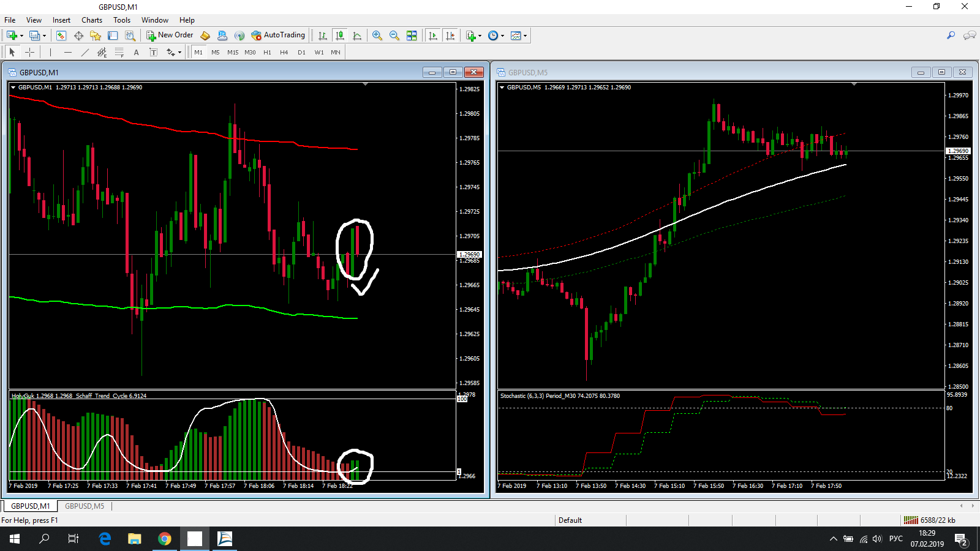This screenshot has height=551, width=980.
Task: Open the Data Window crosshair icon
Action: pos(78,36)
